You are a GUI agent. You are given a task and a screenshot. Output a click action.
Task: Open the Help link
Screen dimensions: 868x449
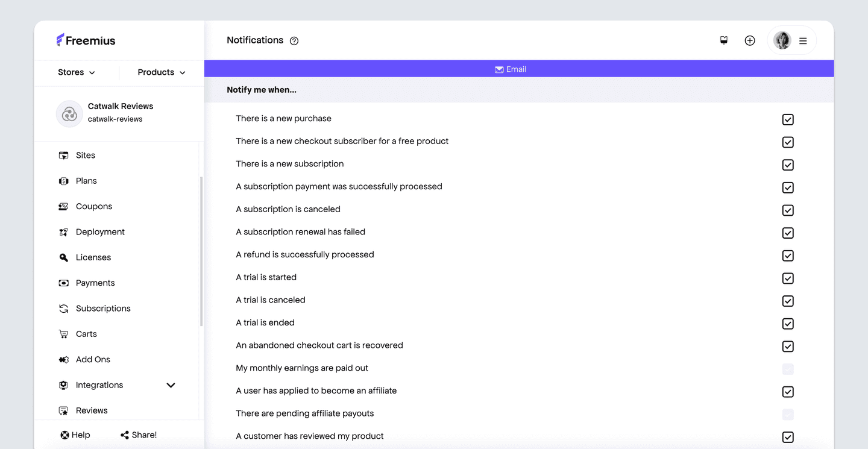[75, 435]
